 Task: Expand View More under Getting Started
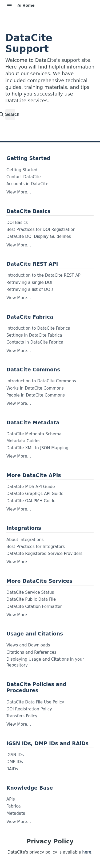tap(19, 192)
